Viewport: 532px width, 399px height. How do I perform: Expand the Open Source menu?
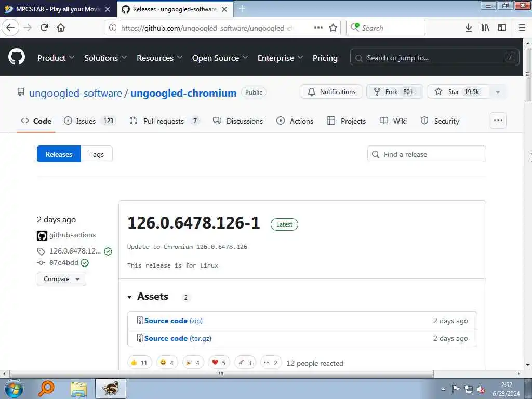pyautogui.click(x=220, y=58)
